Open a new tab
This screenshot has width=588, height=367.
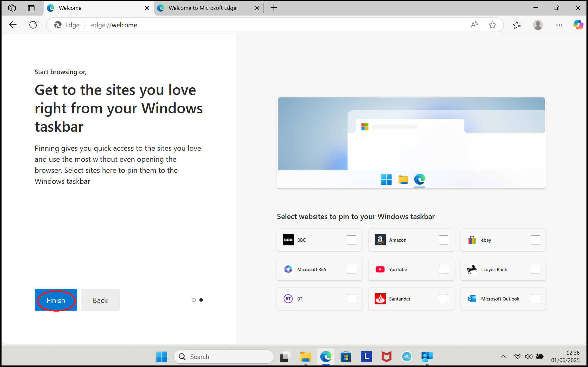274,8
